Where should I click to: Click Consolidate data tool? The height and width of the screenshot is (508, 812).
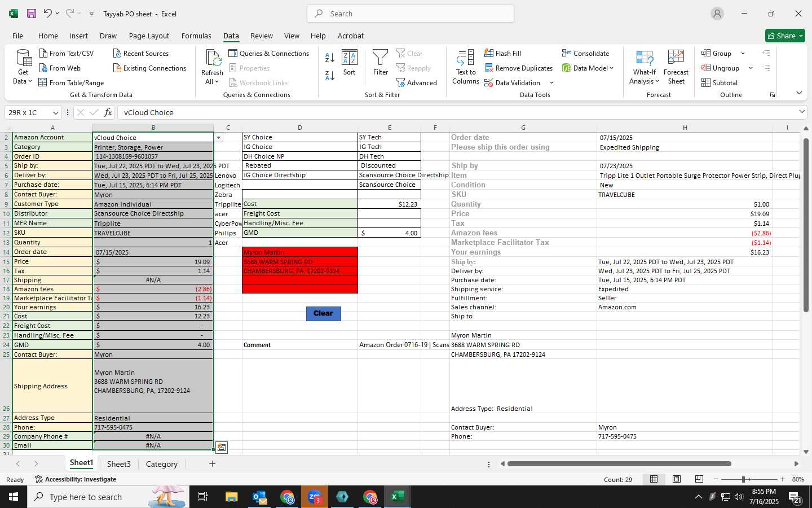click(585, 53)
